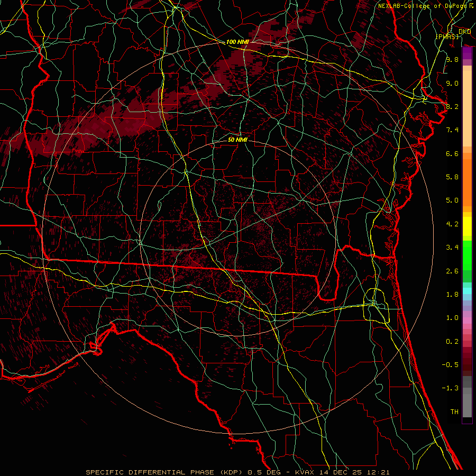Select the peach color band near 9.0
The image size is (476, 476).
click(x=467, y=84)
